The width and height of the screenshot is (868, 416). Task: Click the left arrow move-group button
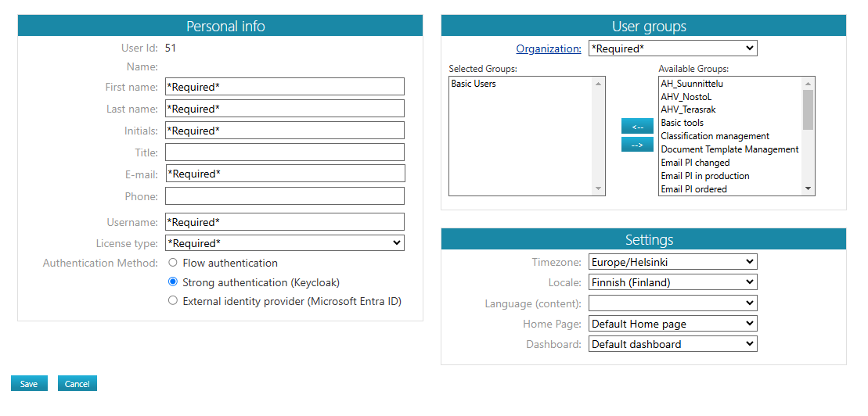[636, 127]
